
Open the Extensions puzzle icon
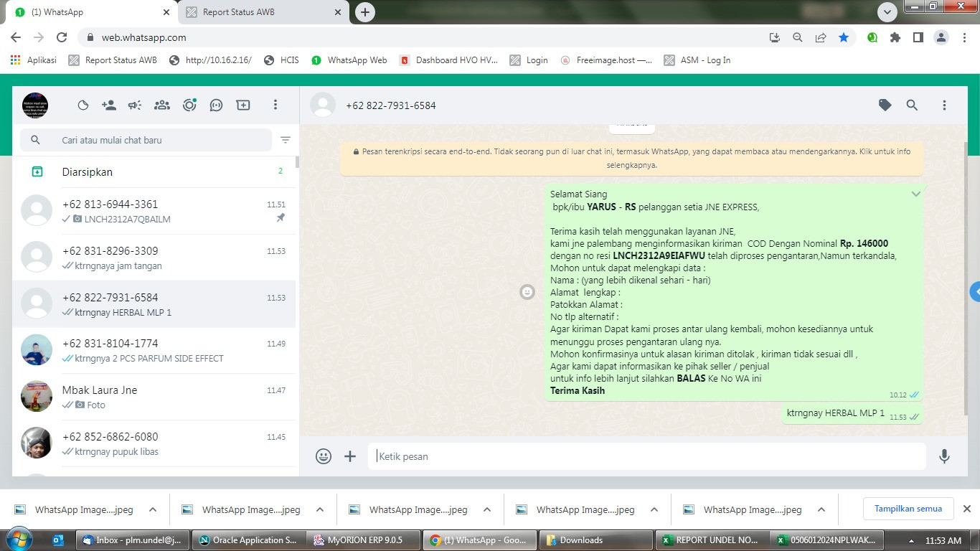pyautogui.click(x=895, y=37)
